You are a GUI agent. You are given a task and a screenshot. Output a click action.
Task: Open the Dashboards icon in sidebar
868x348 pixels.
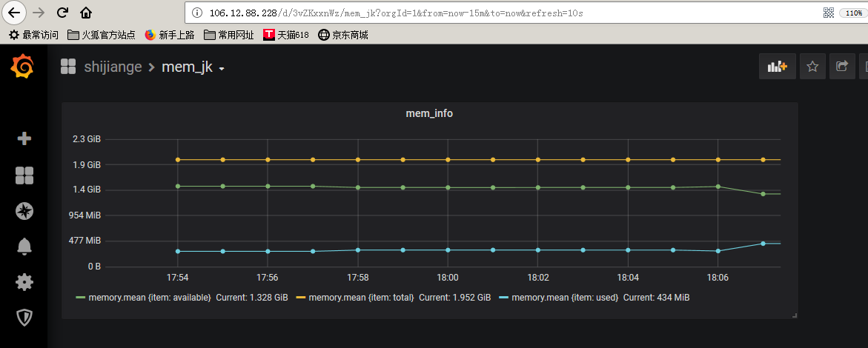pyautogui.click(x=24, y=175)
